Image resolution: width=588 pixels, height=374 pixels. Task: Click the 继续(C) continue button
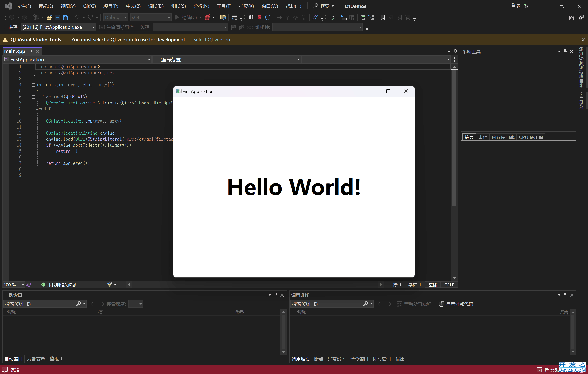(186, 17)
